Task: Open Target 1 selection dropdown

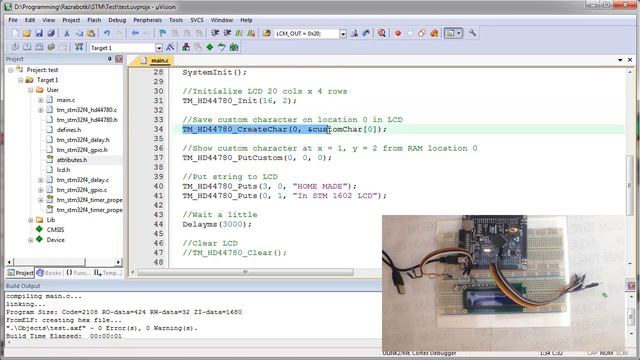Action: 159,48
